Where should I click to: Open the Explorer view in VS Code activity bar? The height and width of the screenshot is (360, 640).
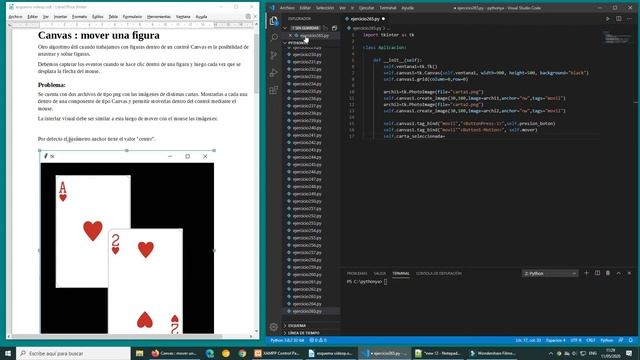(273, 20)
